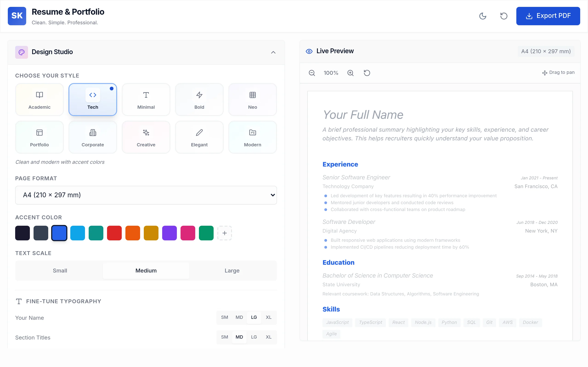Select the Bold style with lightning icon

point(199,100)
